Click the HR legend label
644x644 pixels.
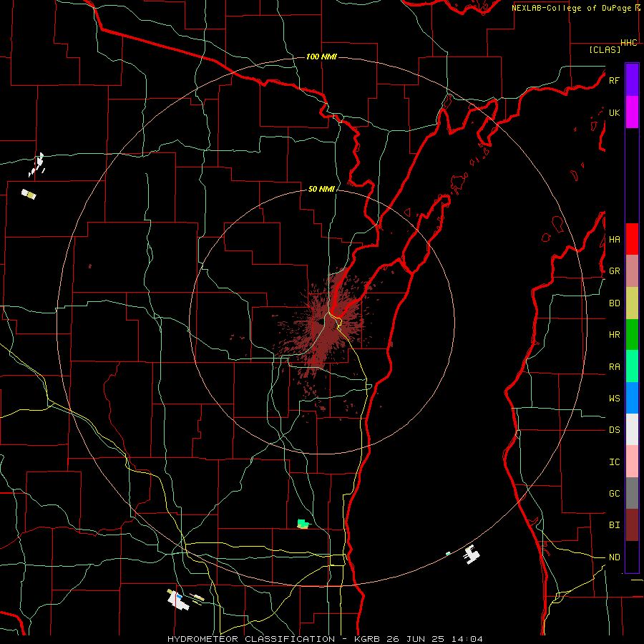(614, 335)
